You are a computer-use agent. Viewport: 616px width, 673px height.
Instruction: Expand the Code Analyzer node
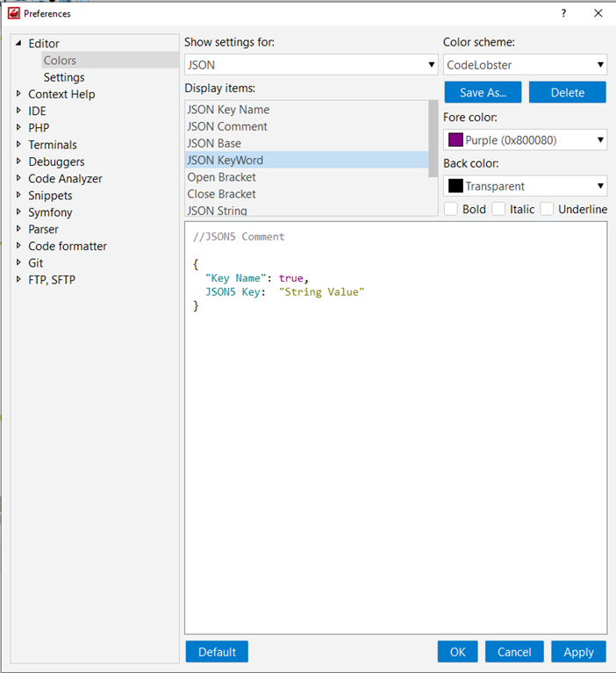click(18, 178)
